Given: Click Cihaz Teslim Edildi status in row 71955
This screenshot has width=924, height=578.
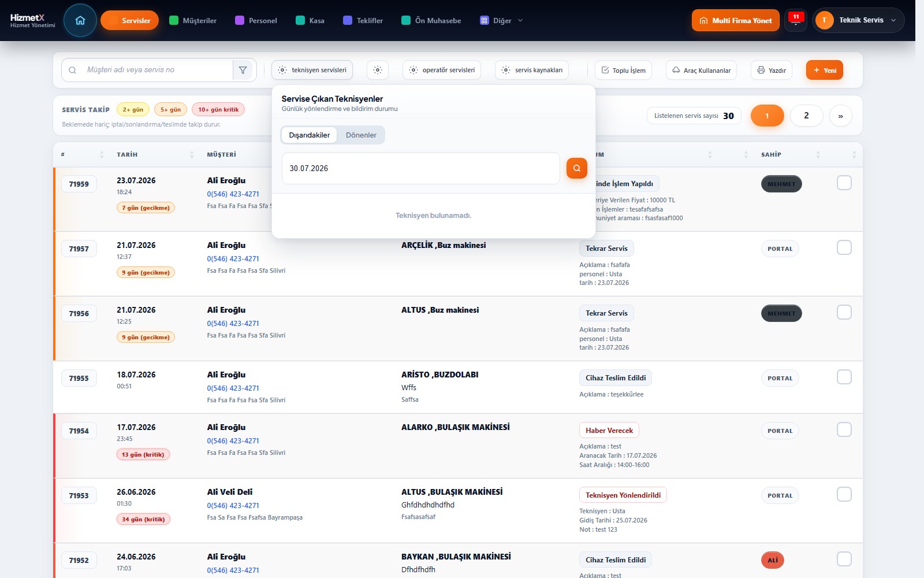Looking at the screenshot, I should tap(616, 378).
